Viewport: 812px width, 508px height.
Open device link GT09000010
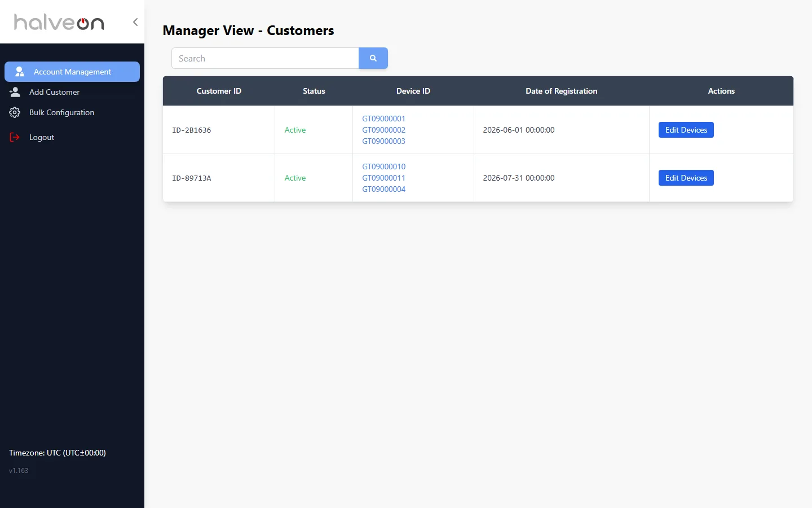coord(383,167)
